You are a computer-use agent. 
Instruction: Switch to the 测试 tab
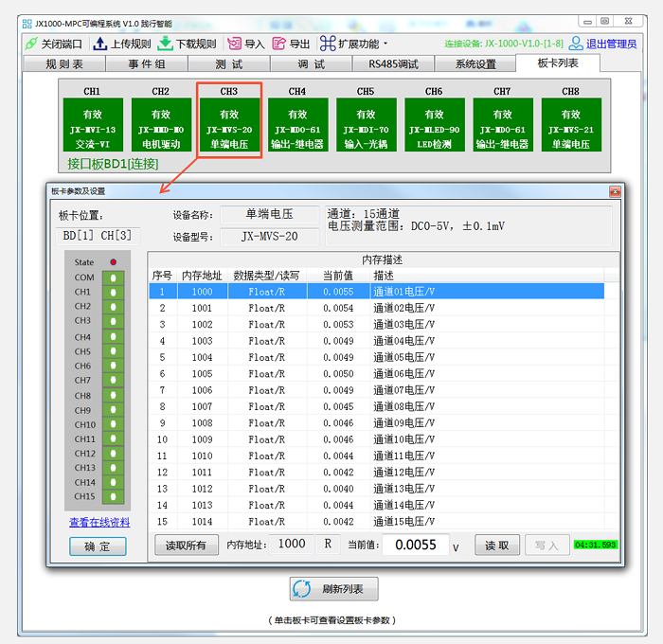click(x=229, y=64)
